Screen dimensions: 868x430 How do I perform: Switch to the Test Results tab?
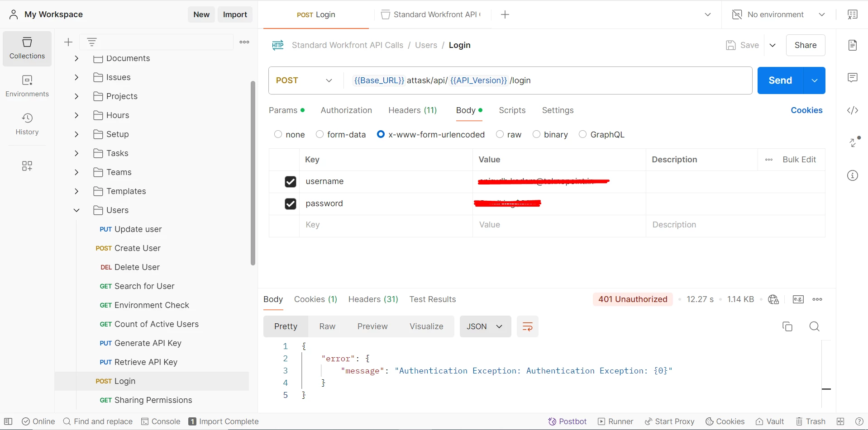433,299
